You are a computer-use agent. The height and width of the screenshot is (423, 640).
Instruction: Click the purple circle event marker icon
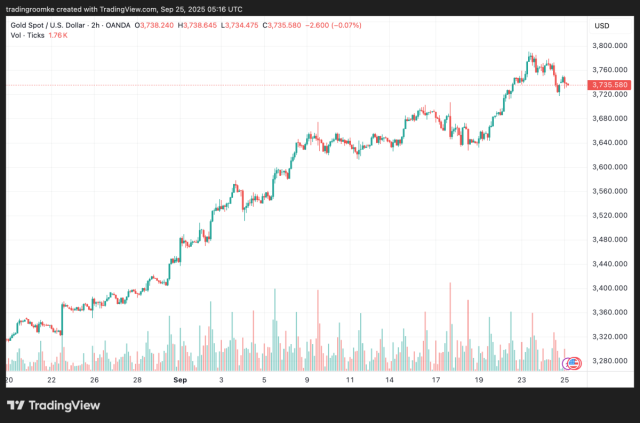click(566, 363)
